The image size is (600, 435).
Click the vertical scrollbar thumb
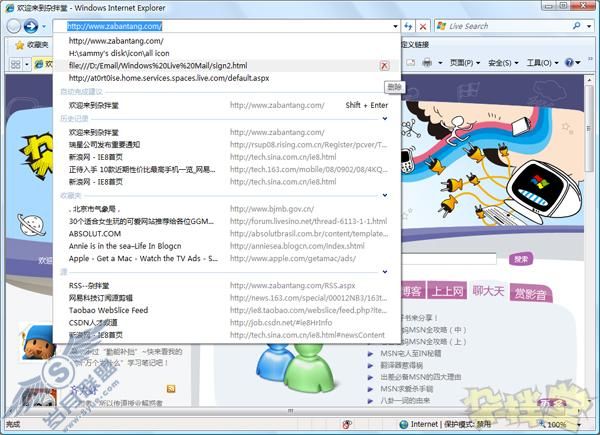(589, 129)
